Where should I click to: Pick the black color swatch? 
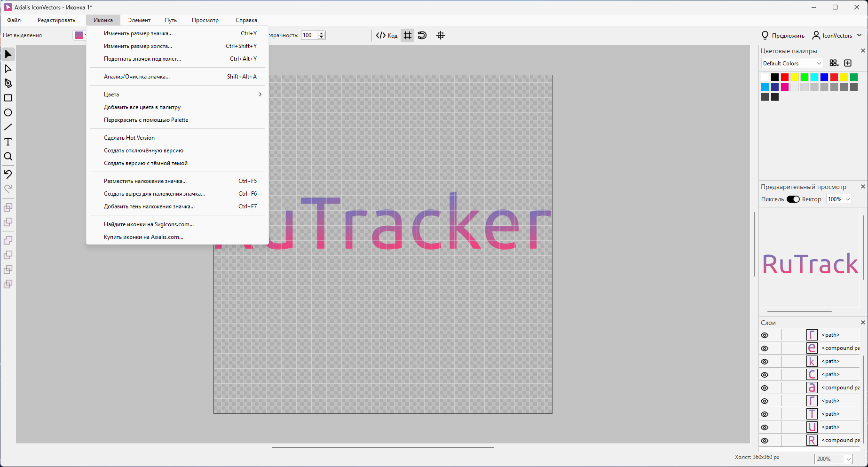[x=775, y=77]
